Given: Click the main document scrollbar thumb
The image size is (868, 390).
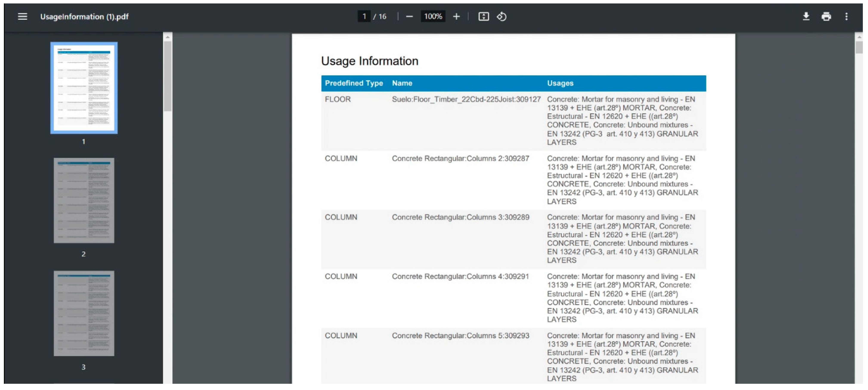Looking at the screenshot, I should tap(859, 48).
